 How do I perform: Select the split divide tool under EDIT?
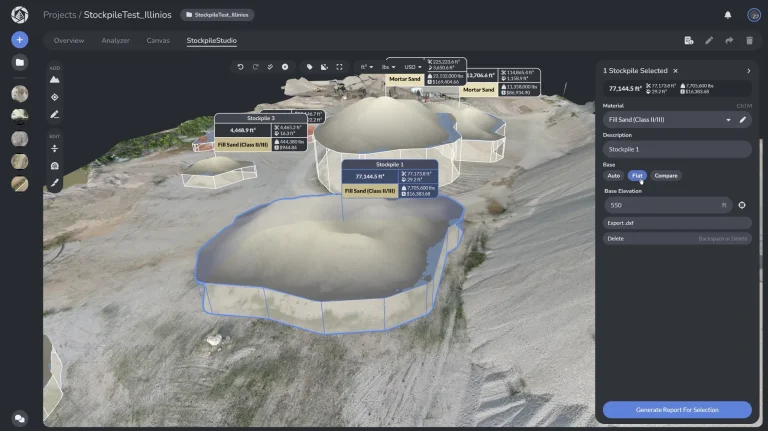tap(54, 148)
